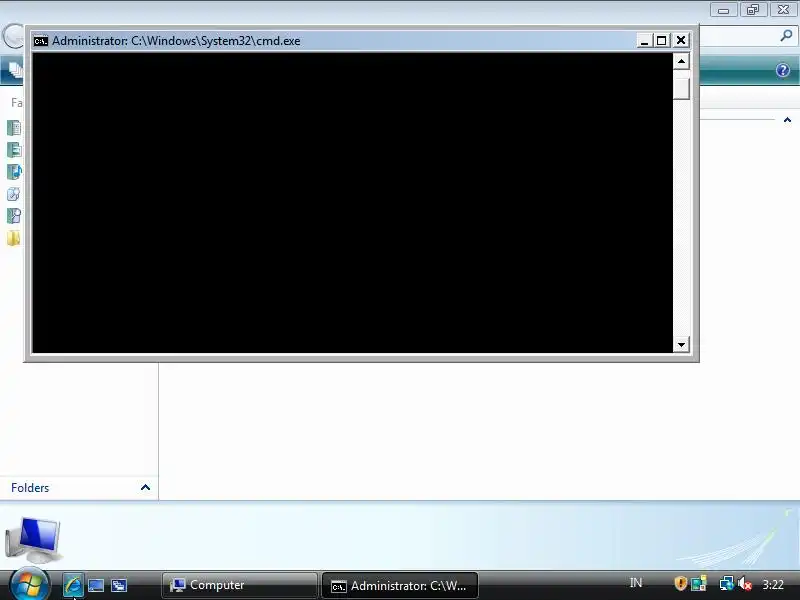Restore down the Computer Explorer window
This screenshot has width=800, height=600.
click(753, 10)
